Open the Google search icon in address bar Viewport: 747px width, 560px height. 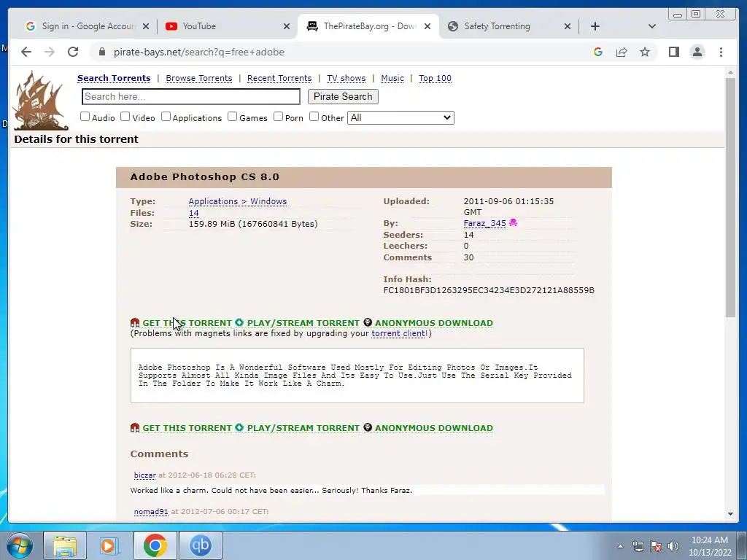(598, 52)
